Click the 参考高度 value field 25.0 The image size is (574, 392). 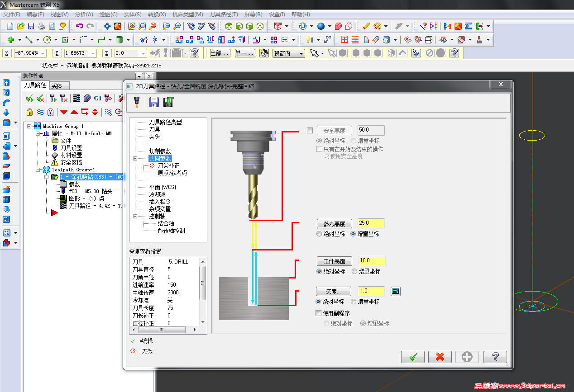click(371, 223)
